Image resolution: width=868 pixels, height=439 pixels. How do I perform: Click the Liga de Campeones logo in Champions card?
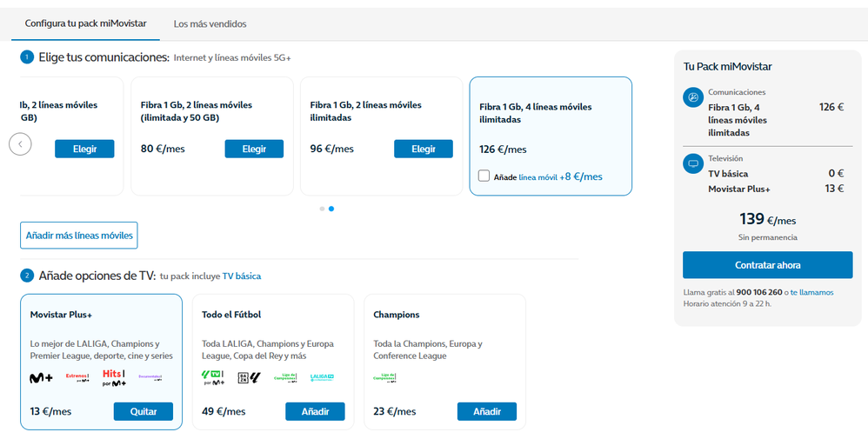385,377
